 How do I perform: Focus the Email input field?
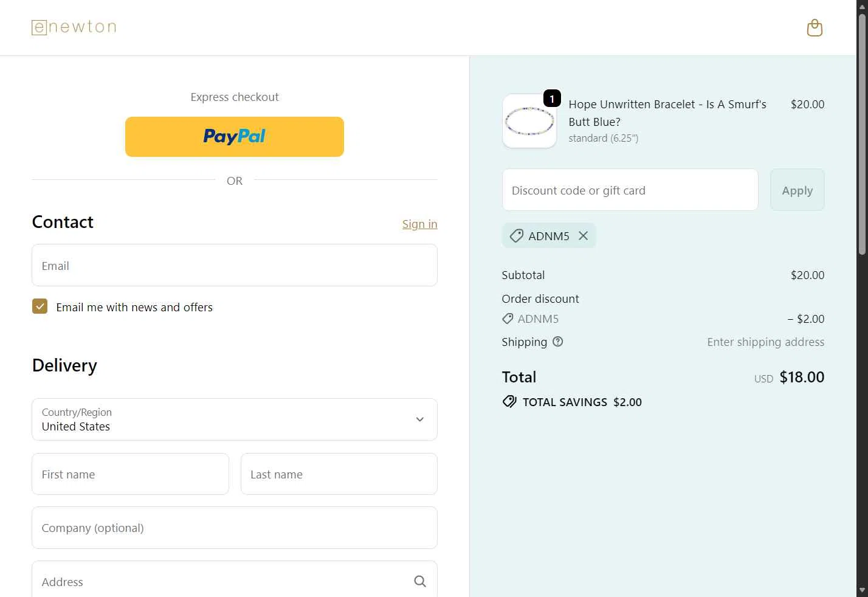(x=235, y=266)
